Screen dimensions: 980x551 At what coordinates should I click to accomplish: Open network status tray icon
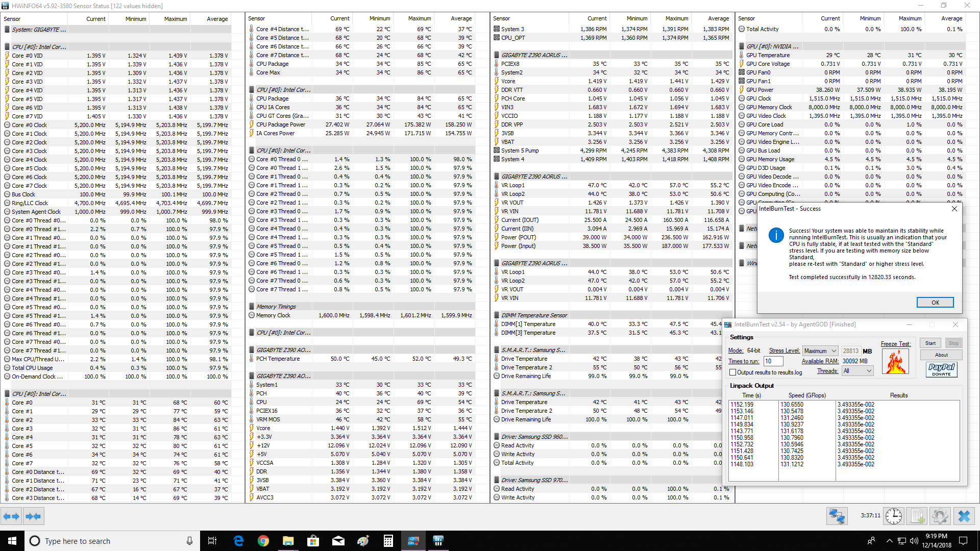click(901, 541)
